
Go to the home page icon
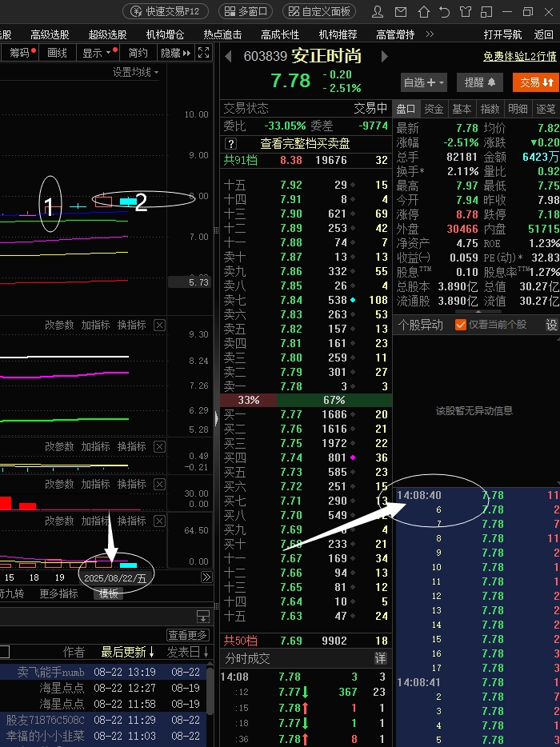423,11
